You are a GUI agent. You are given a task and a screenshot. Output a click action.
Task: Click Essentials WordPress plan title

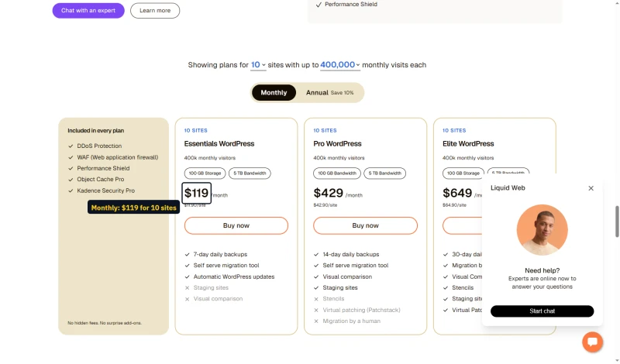(x=219, y=144)
